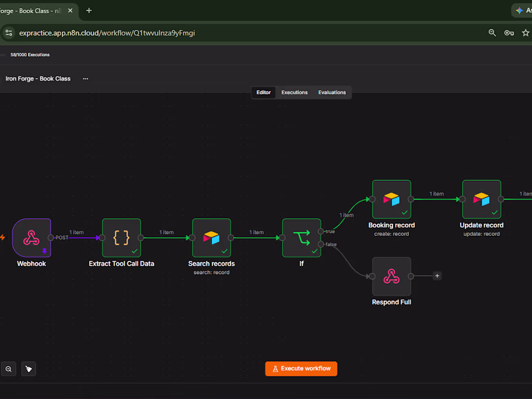
Task: Bookmark this page with the star icon
Action: tap(525, 33)
